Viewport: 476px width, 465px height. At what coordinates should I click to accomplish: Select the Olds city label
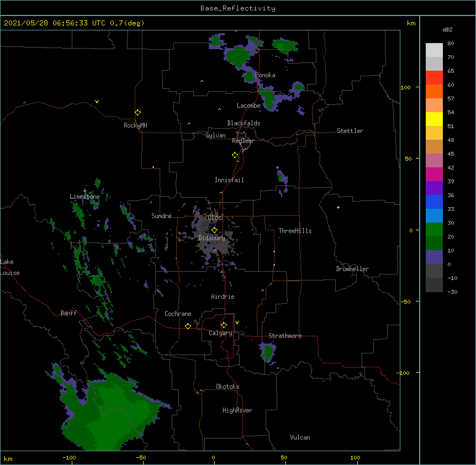pos(214,218)
